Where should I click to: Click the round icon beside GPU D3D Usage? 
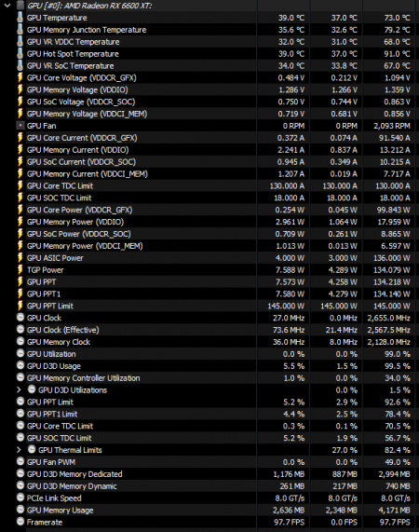click(x=20, y=365)
